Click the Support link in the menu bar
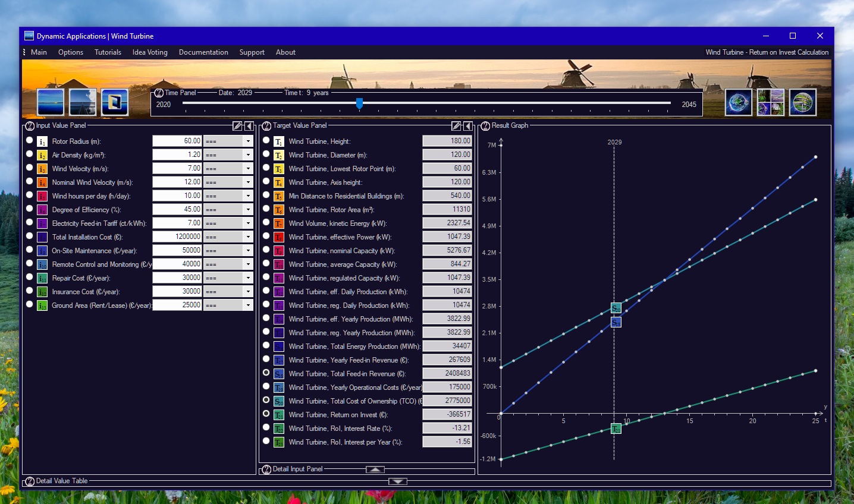The width and height of the screenshot is (854, 504). point(252,52)
